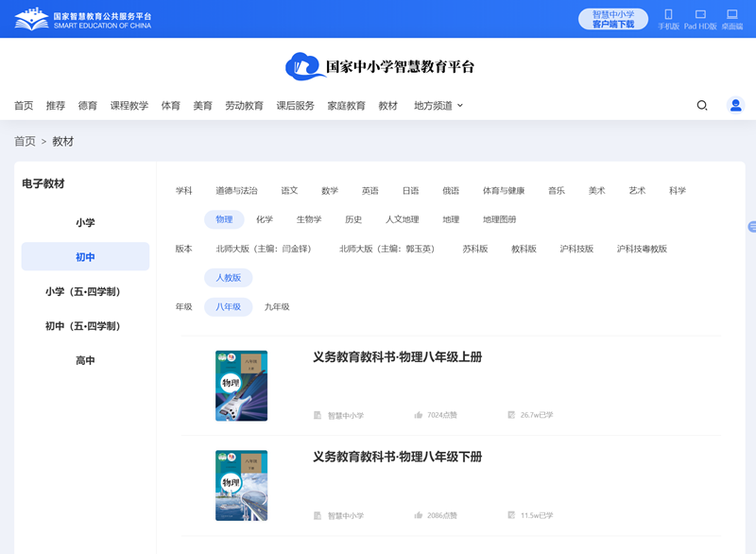Select 小学（五·四学制） in the sidebar
Screen dimensions: 756x554
(85, 291)
